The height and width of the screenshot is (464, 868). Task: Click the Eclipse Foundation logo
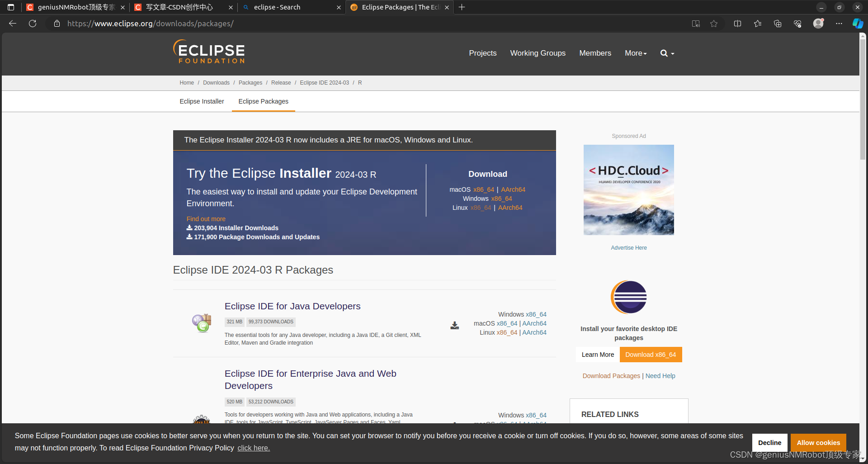coord(208,52)
